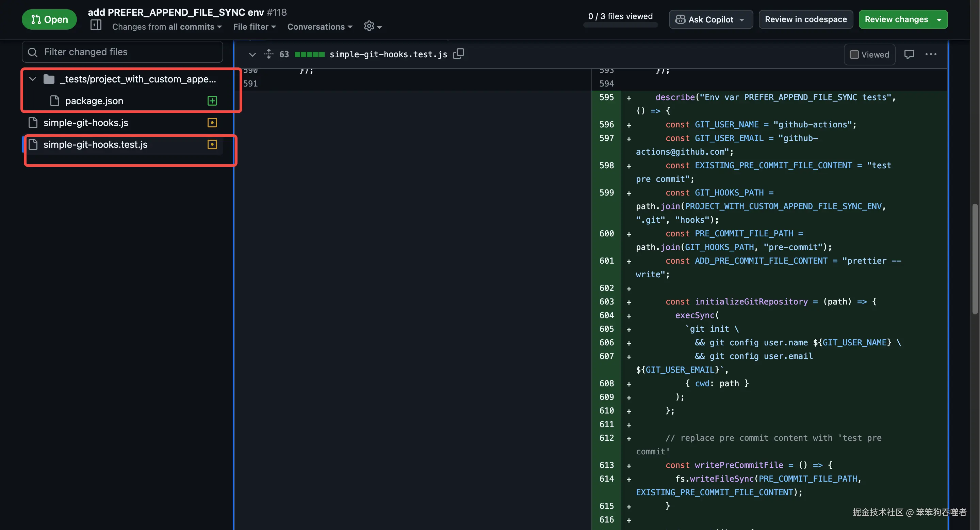Collapse the simple-git-hooks.test.js diff chevron
980x530 pixels.
[252, 54]
